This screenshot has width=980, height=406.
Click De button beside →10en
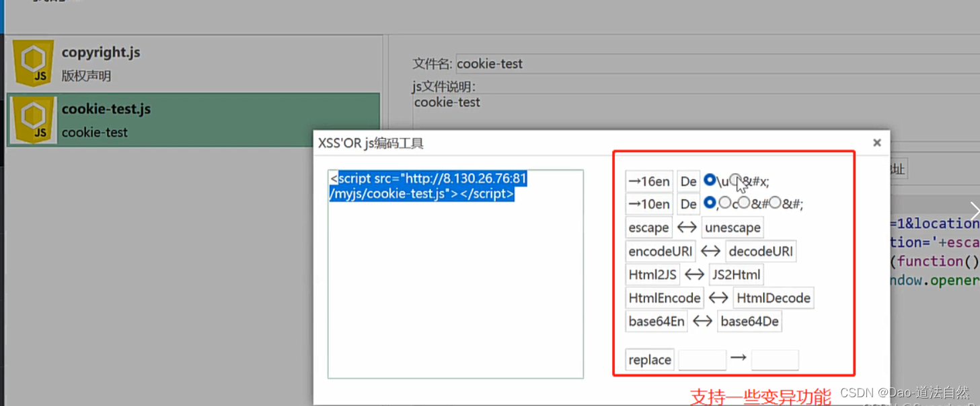coord(689,204)
